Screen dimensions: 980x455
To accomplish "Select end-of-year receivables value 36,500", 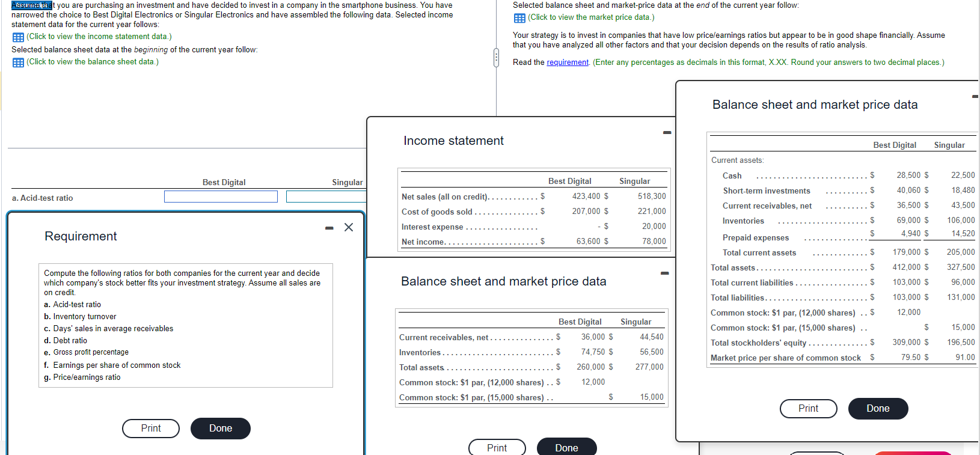I will click(908, 206).
